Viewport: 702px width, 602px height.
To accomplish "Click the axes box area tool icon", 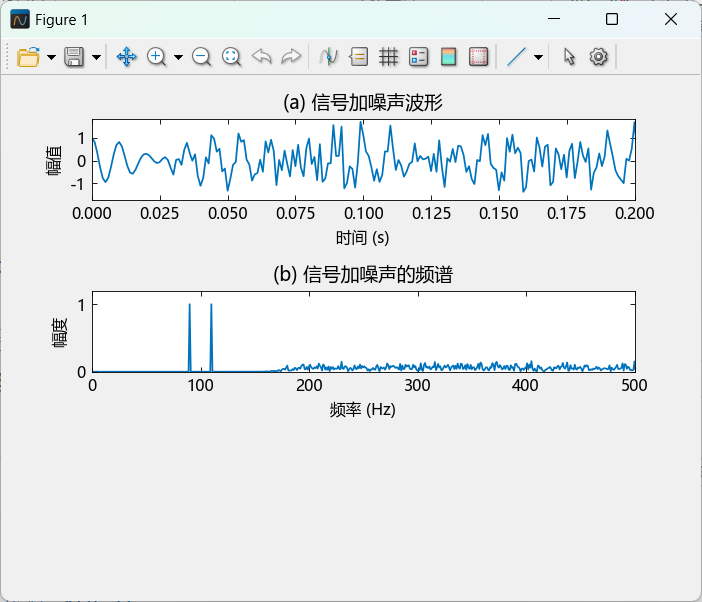I will pyautogui.click(x=479, y=57).
